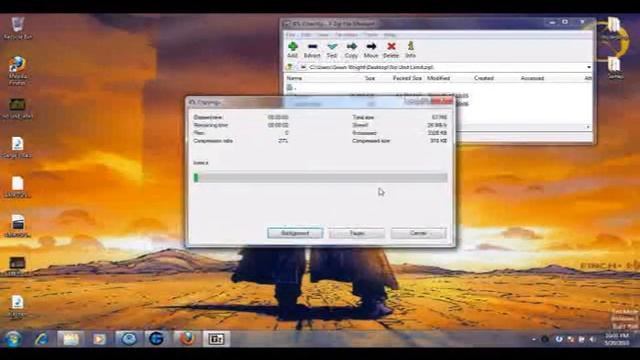Screen dimensions: 640x360
Task: Click the Extract toolbar icon
Action: (312, 50)
